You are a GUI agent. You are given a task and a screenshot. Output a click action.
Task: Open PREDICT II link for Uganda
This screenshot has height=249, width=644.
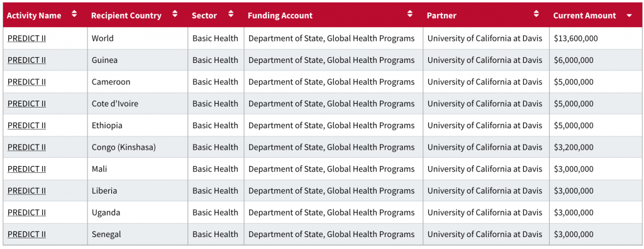(x=26, y=213)
